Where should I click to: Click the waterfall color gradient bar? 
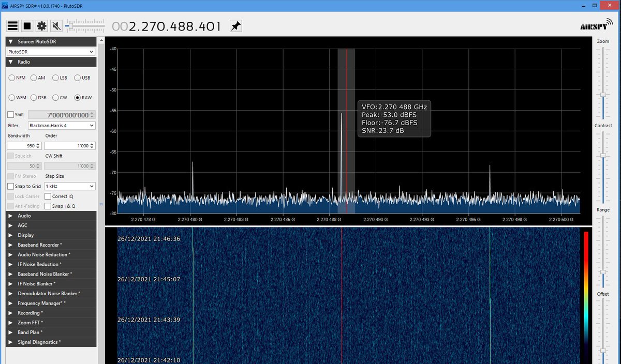586,297
